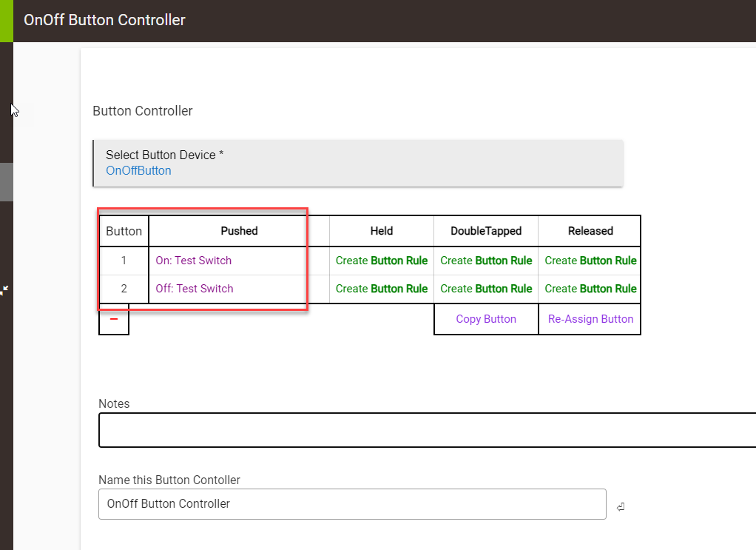756x550 pixels.
Task: Focus the Notes text field
Action: 427,431
